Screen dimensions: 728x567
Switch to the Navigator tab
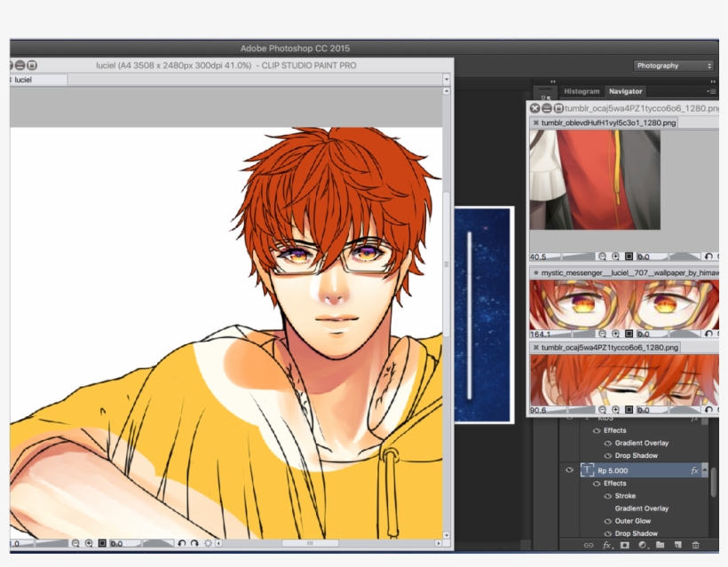(625, 91)
